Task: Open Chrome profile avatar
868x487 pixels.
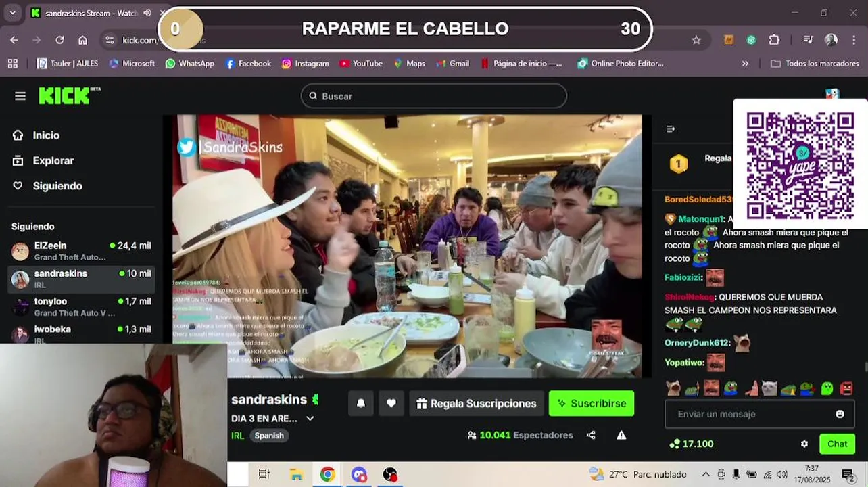Action: point(831,40)
